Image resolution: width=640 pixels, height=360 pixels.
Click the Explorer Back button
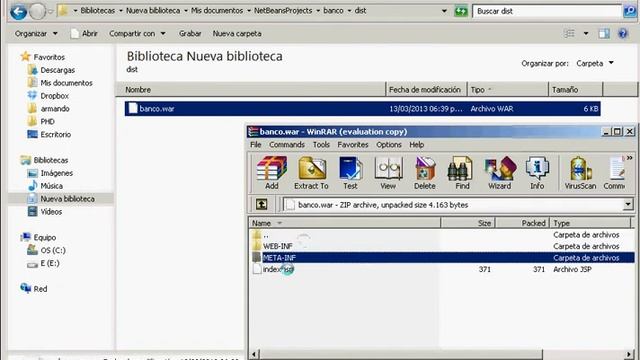18,11
